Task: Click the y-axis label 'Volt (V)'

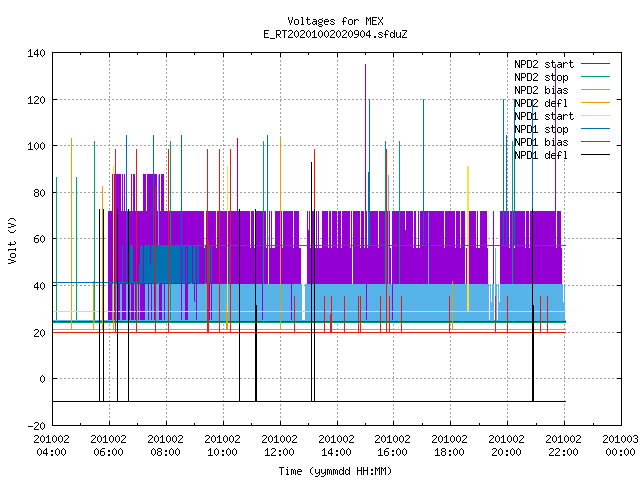Action: (12, 240)
